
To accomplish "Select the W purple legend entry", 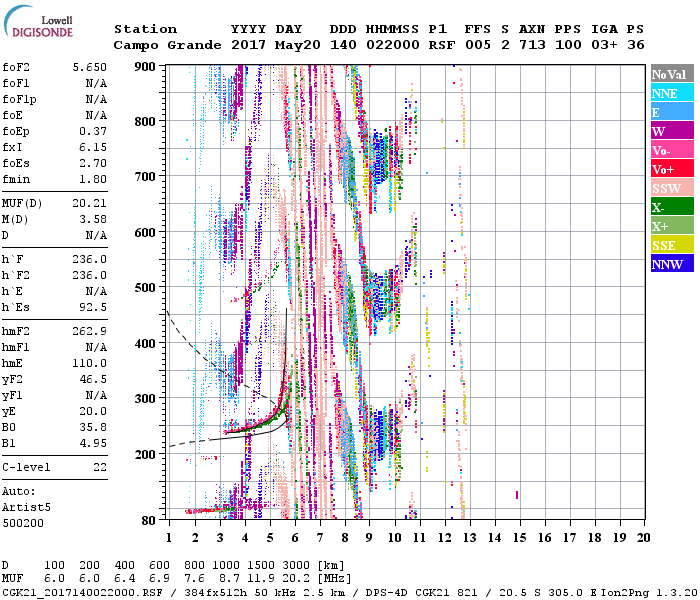I will coord(672,131).
